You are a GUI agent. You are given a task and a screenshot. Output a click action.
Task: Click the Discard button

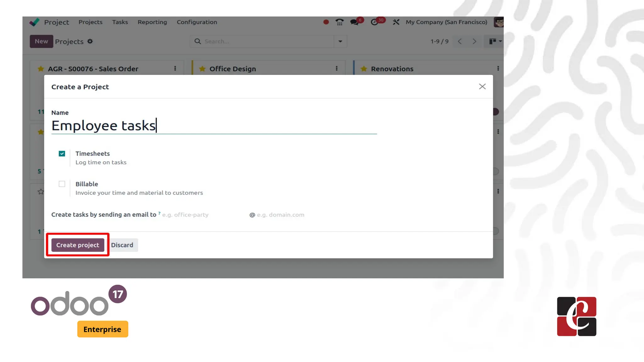[122, 245]
